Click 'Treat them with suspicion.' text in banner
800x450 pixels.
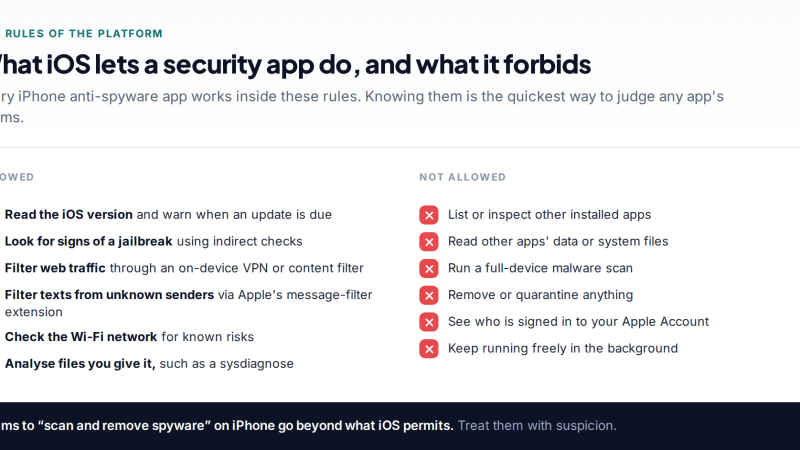pyautogui.click(x=537, y=426)
